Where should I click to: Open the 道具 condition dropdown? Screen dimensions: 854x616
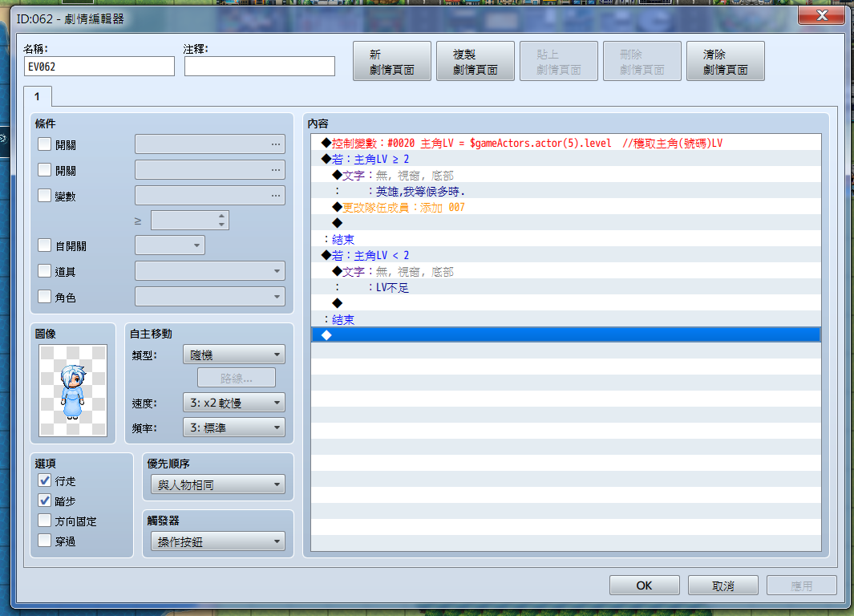point(210,271)
